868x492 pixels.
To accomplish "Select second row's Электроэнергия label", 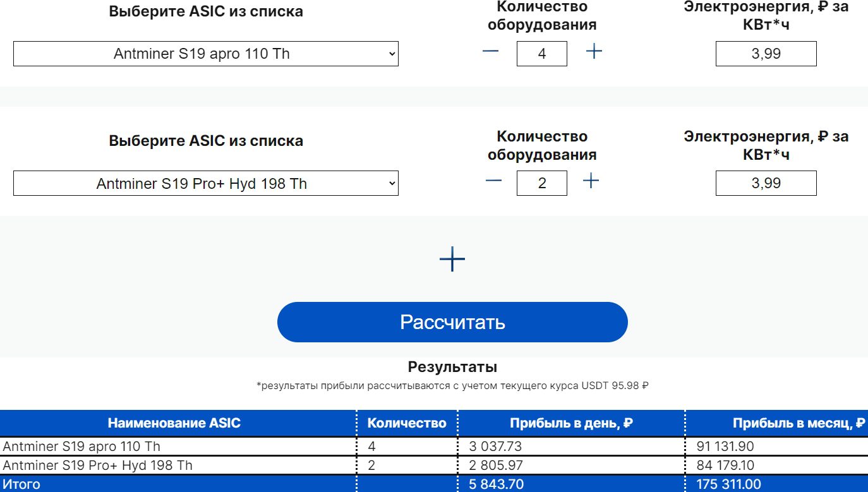I will click(766, 145).
